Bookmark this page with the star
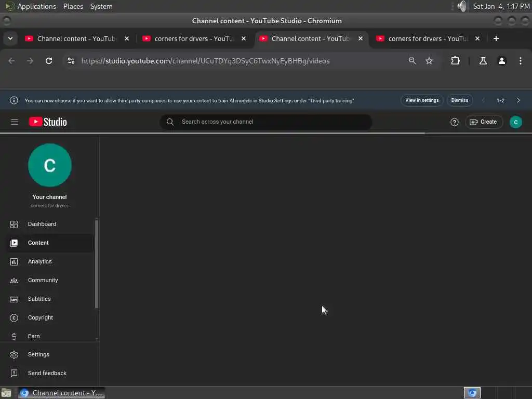Viewport: 532px width, 399px height. (x=429, y=61)
